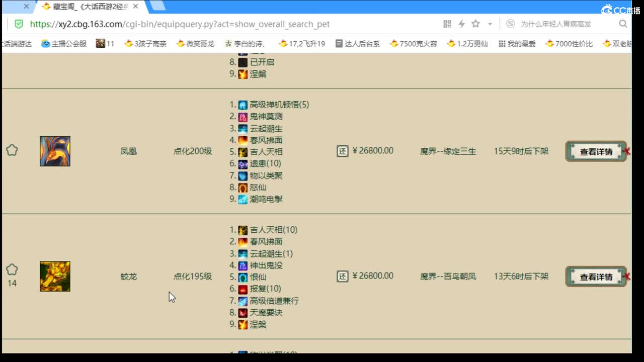Open the 主播公会服 bookmark

coord(64,44)
